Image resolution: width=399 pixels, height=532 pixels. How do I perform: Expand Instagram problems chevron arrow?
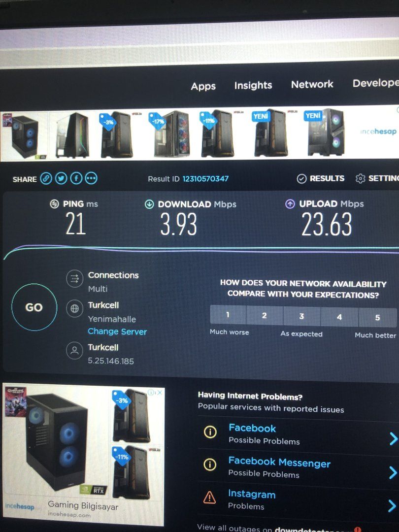[392, 506]
